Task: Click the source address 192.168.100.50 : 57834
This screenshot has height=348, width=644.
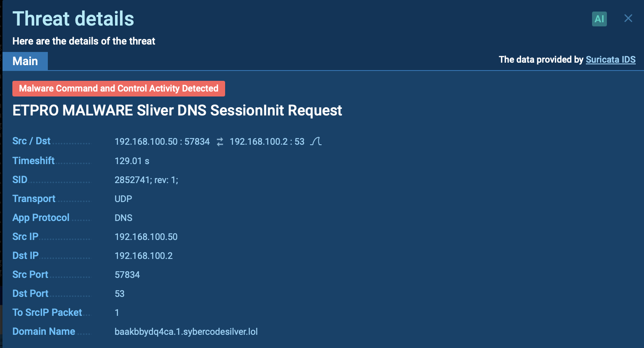Action: (x=162, y=142)
